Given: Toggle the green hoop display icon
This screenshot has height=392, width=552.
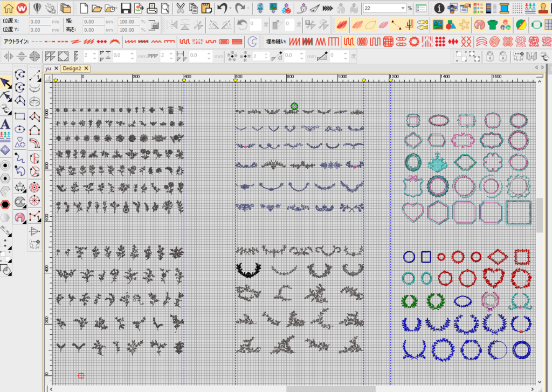Looking at the screenshot, I should click(x=536, y=25).
